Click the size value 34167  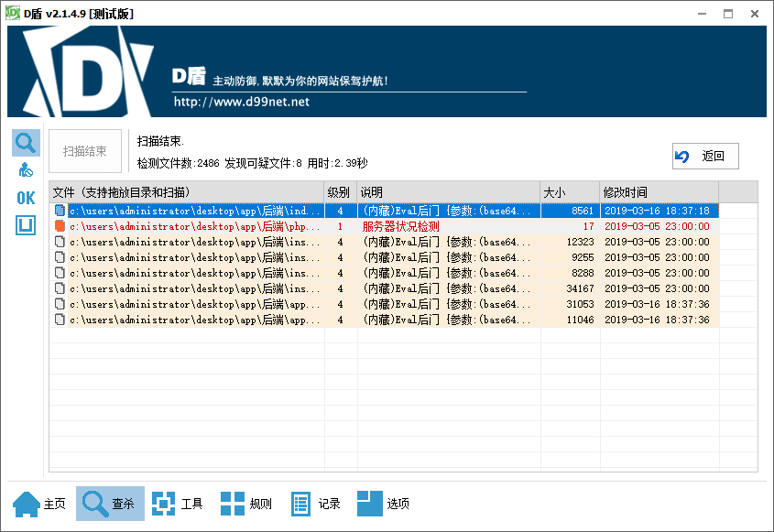[x=580, y=288]
